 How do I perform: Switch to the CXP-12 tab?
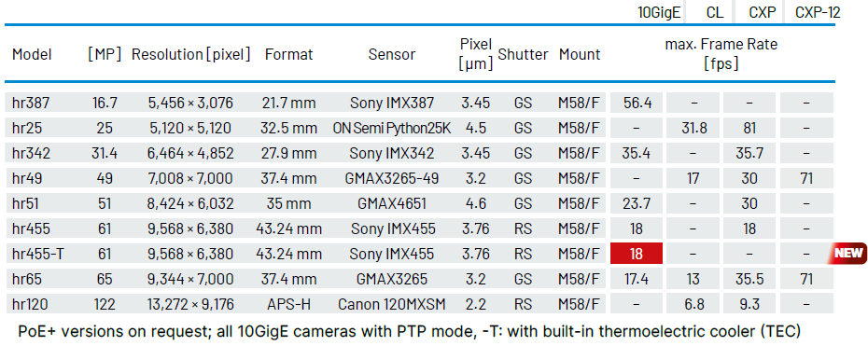tap(818, 12)
